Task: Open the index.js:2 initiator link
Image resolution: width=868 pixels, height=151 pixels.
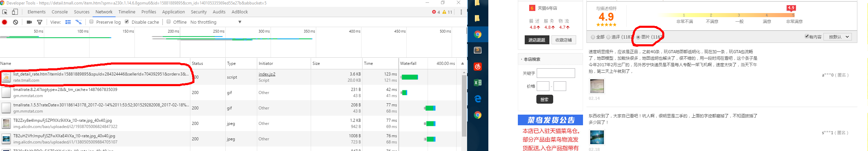Action: click(267, 74)
